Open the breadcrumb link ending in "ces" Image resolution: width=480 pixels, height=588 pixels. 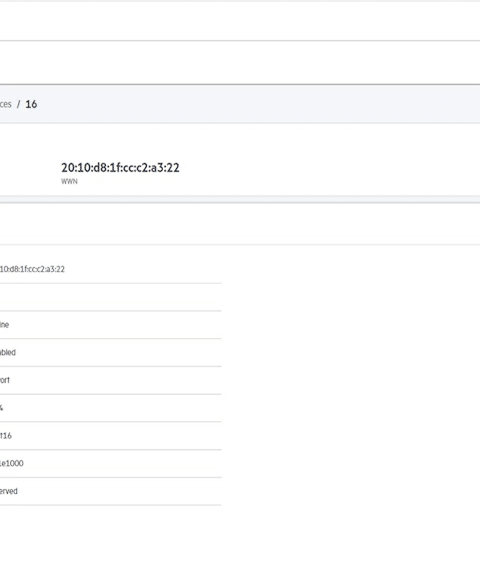(x=6, y=104)
